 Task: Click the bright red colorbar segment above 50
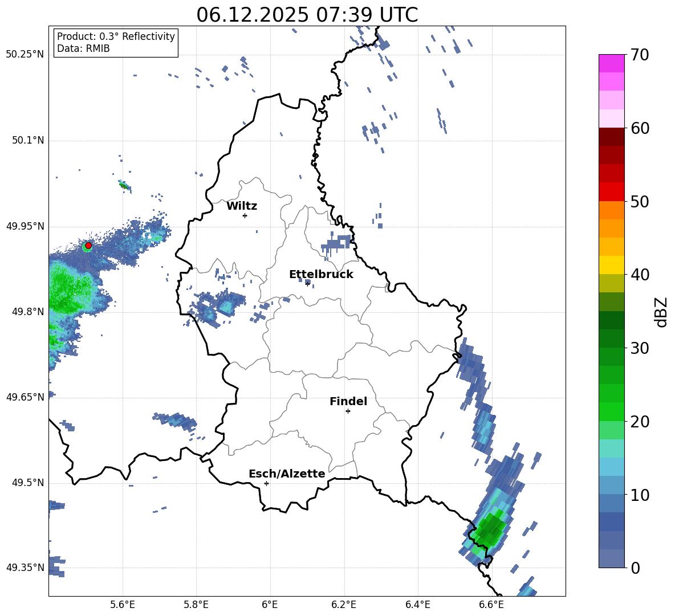611,192
